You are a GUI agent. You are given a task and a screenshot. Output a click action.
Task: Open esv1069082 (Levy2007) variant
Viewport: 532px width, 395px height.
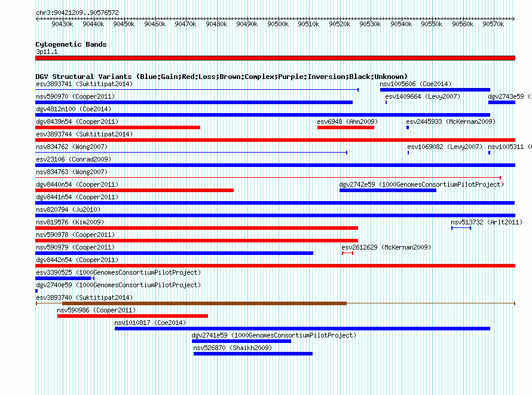tap(445, 147)
